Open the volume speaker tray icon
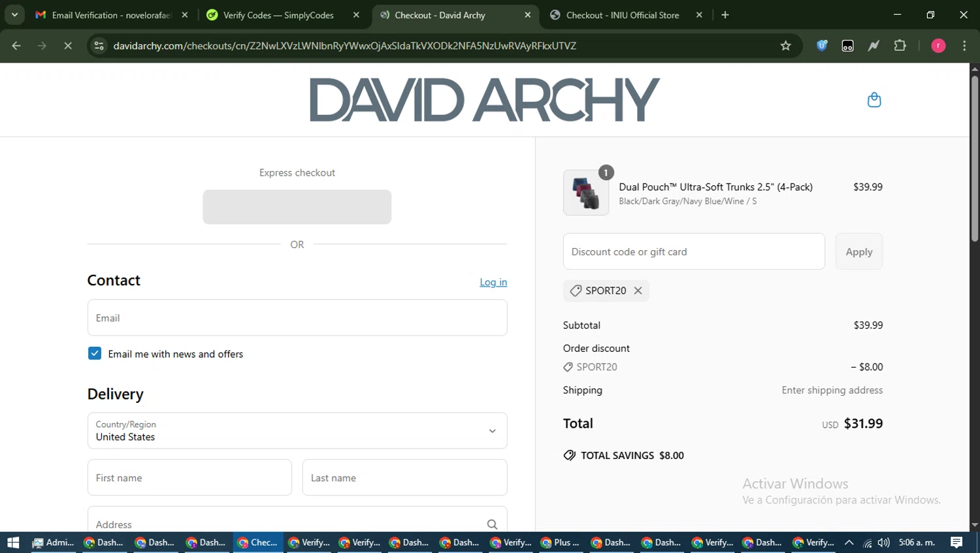The image size is (980, 553). tap(883, 543)
